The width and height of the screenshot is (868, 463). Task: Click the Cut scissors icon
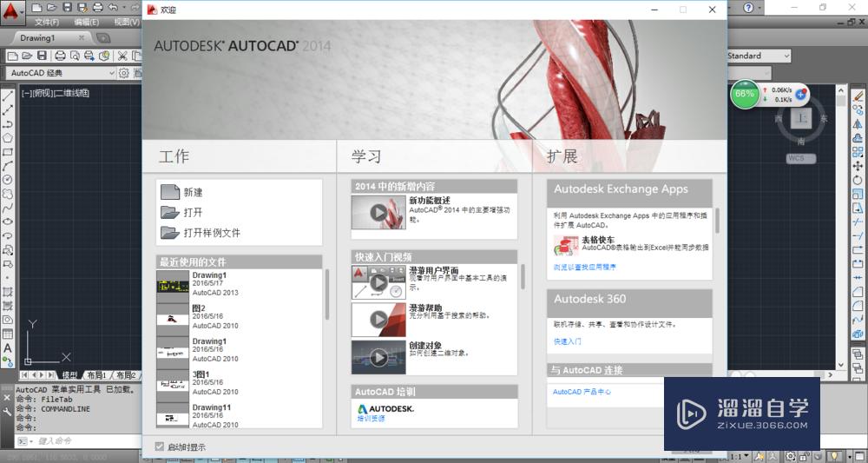pyautogui.click(x=122, y=56)
